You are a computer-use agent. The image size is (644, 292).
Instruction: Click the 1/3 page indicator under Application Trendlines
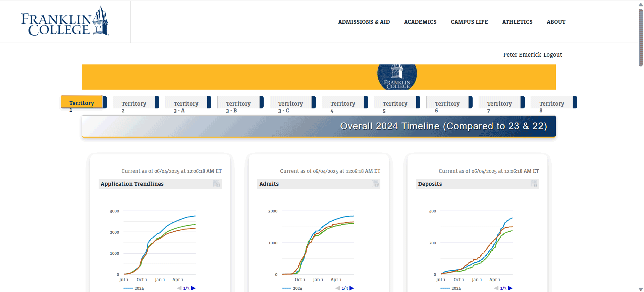(x=186, y=288)
